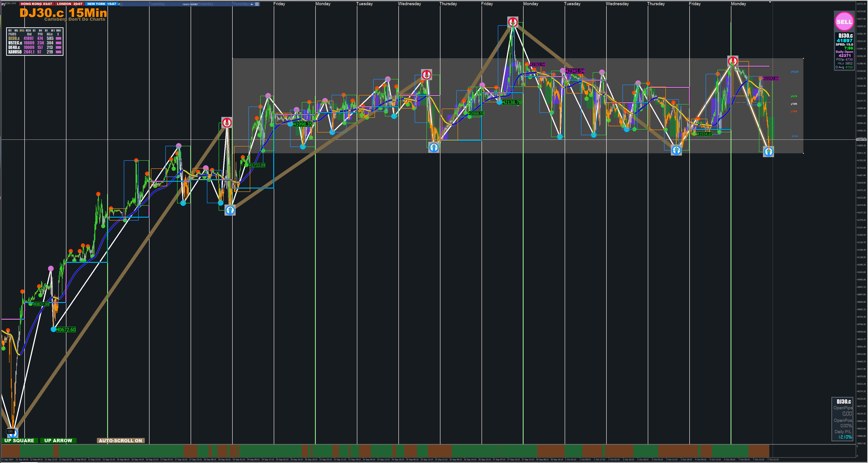The image size is (868, 463).
Task: Click the cyan swing dot at 40672.60
Action: 53,329
